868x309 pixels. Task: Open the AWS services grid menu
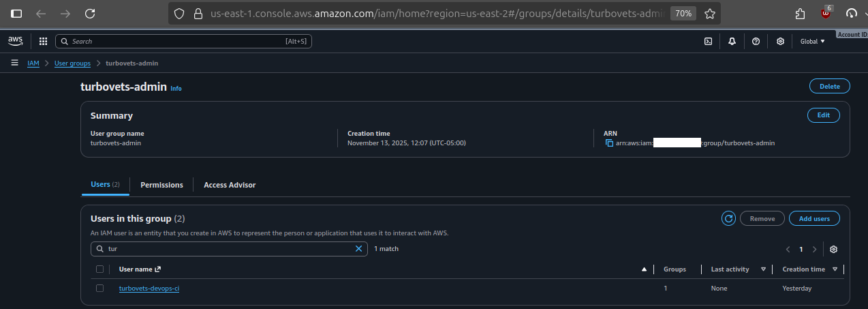(43, 42)
